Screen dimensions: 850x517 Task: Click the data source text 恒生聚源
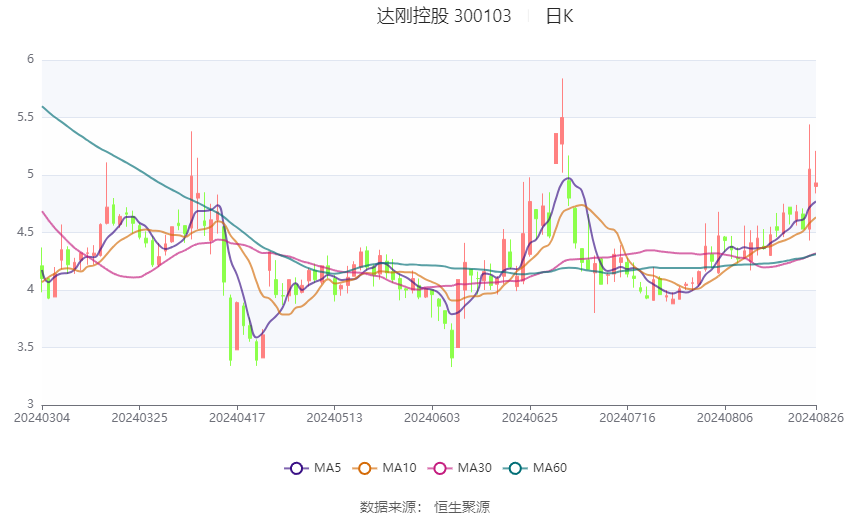(462, 507)
